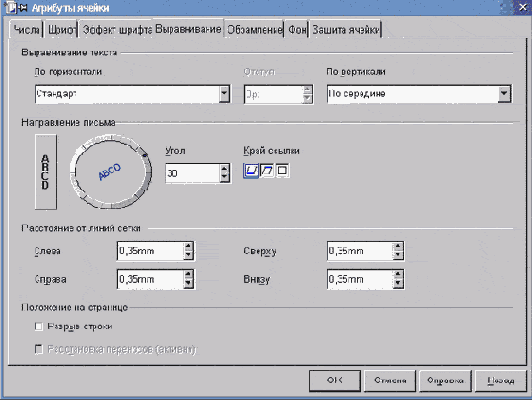The width and height of the screenshot is (532, 400).
Task: Increase the Угол angle value with the up arrow
Action: click(x=225, y=169)
